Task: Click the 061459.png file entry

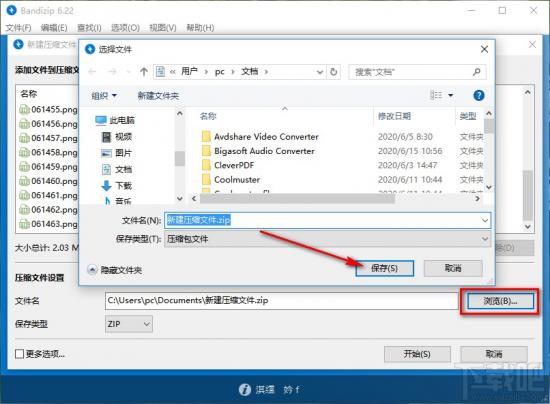Action: (x=48, y=167)
